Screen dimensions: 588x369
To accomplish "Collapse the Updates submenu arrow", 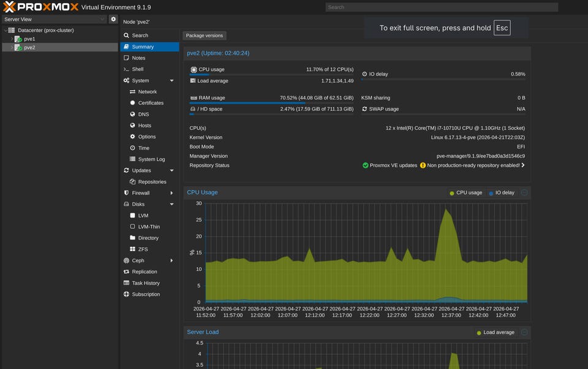I will (x=171, y=170).
